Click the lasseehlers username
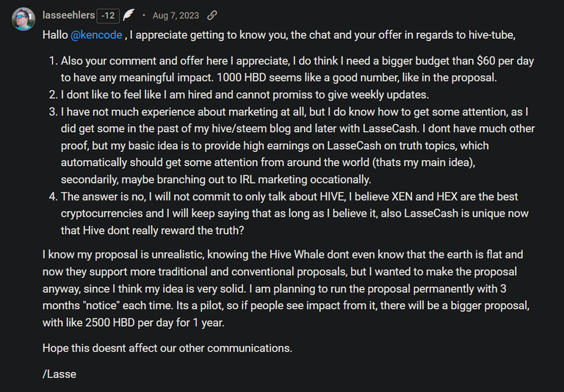The width and height of the screenshot is (564, 392). 68,15
